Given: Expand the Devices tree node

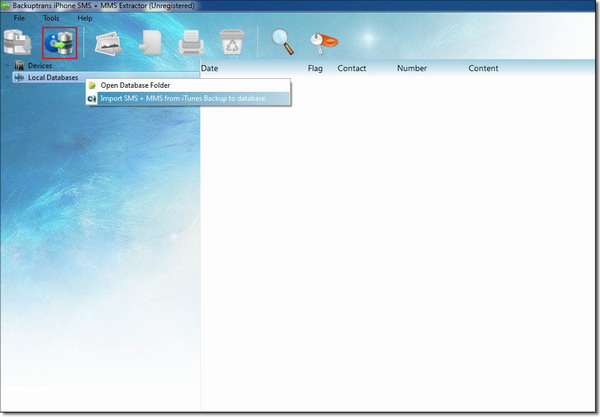Looking at the screenshot, I should pyautogui.click(x=7, y=65).
